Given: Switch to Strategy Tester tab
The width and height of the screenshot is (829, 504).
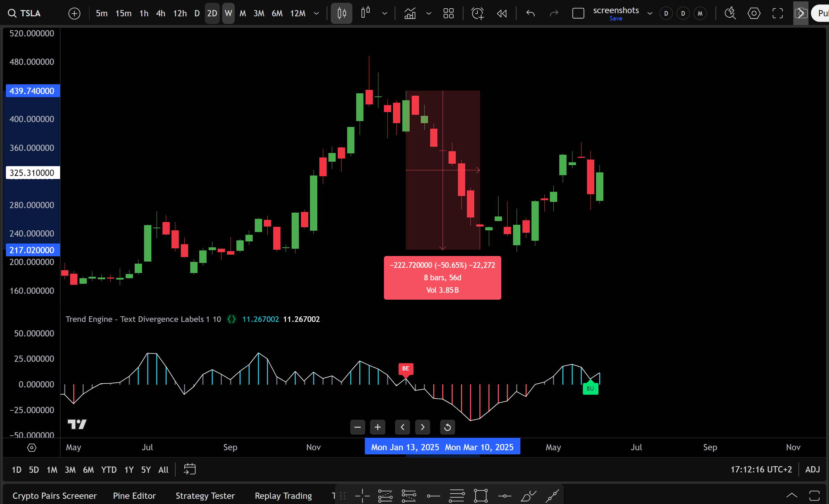Looking at the screenshot, I should [205, 496].
